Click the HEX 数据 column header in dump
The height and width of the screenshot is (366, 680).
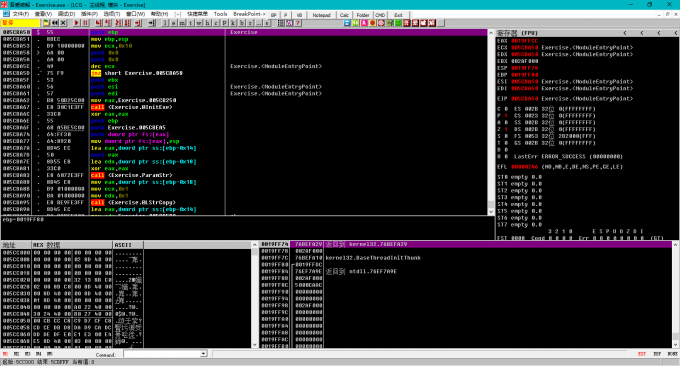point(72,245)
